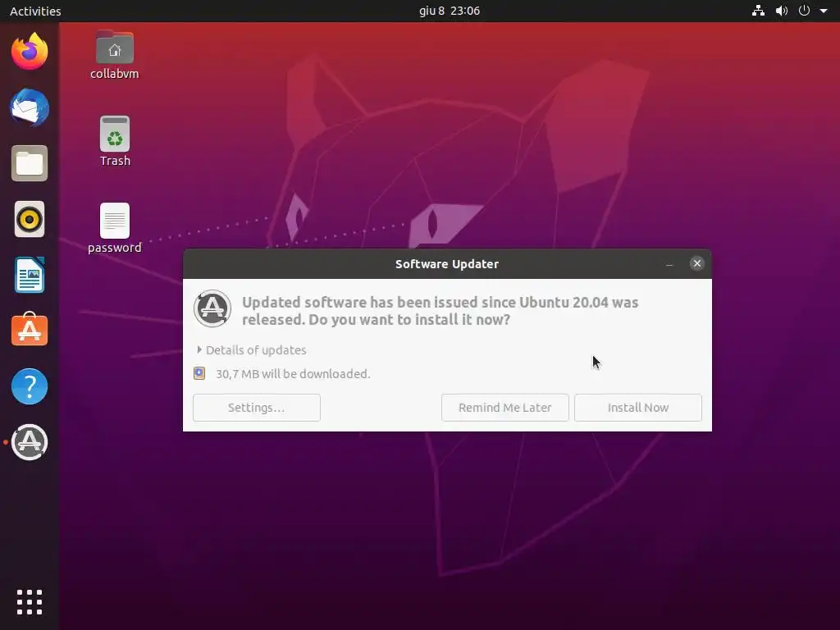Expand Details of updates
The image size is (840, 630).
(x=252, y=349)
